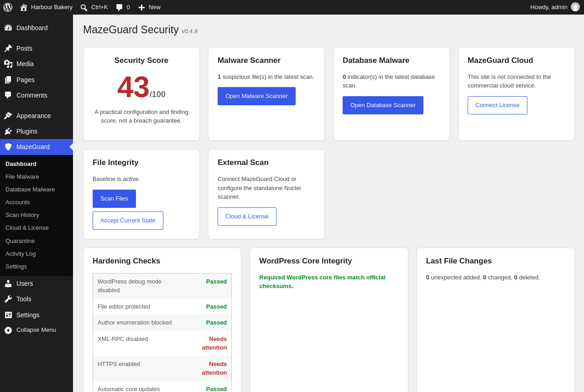Click the Author enumeration blocked row label
The width and height of the screenshot is (584, 392).
pyautogui.click(x=135, y=322)
